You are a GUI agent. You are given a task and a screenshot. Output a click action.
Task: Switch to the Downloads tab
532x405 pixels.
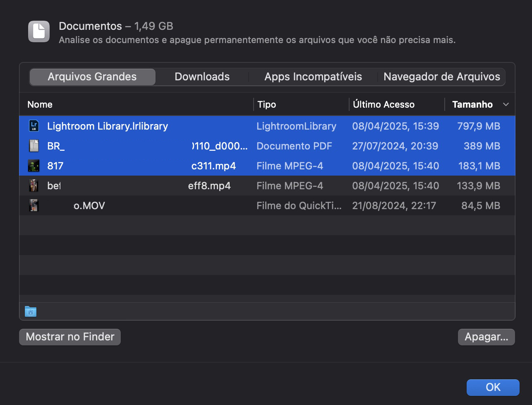click(x=202, y=77)
